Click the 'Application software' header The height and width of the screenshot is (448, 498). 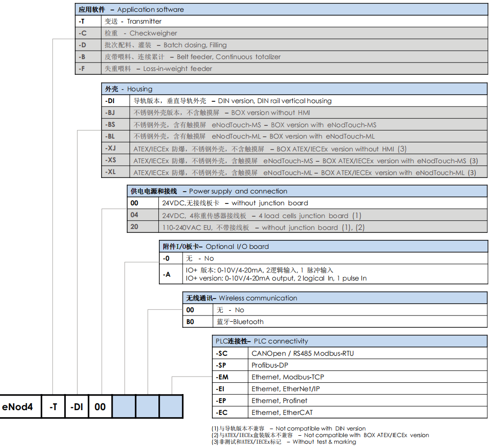point(281,9)
